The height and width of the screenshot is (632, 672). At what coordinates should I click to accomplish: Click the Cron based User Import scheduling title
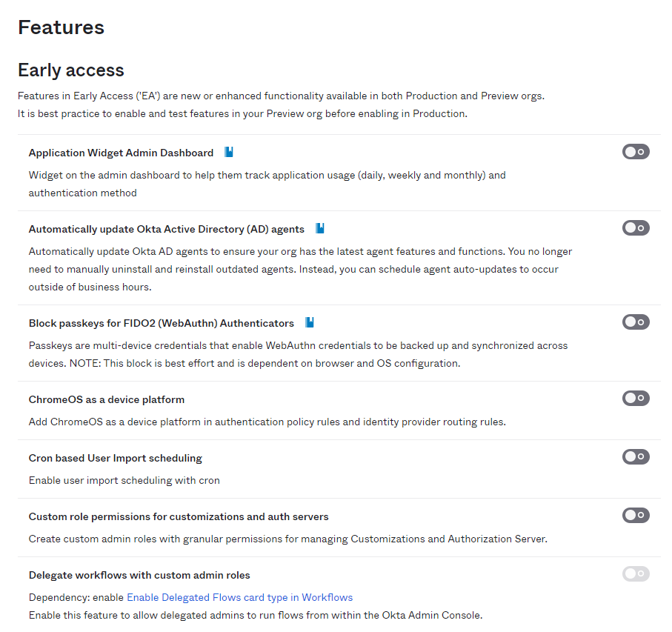tap(116, 459)
